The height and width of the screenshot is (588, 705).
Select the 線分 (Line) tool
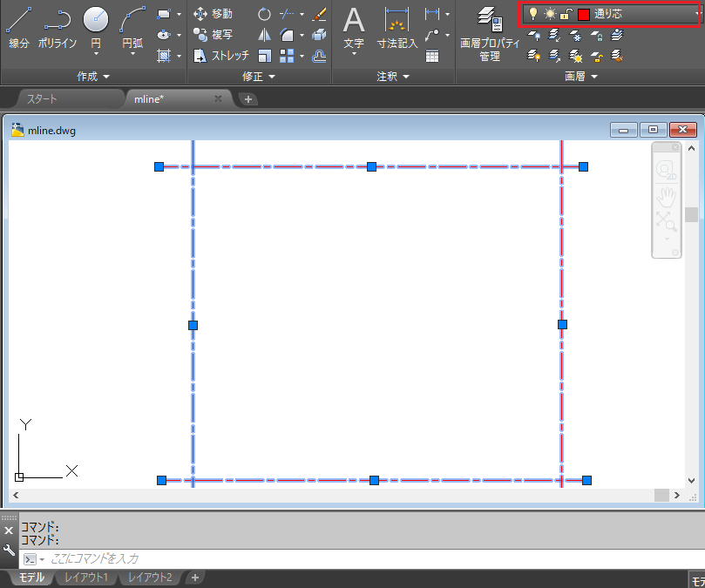[19, 27]
